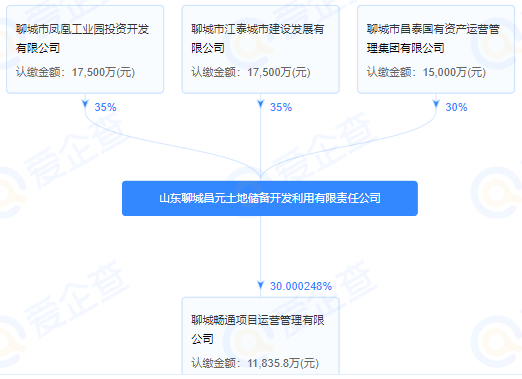Select 聊城市昌泰国有资产运营管理集团有限公司 card

pyautogui.click(x=436, y=49)
